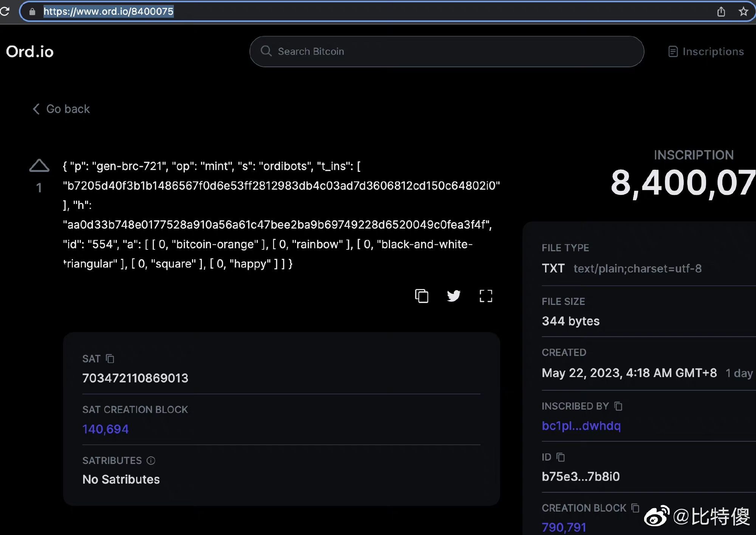Click the upvote count 1

tap(39, 188)
